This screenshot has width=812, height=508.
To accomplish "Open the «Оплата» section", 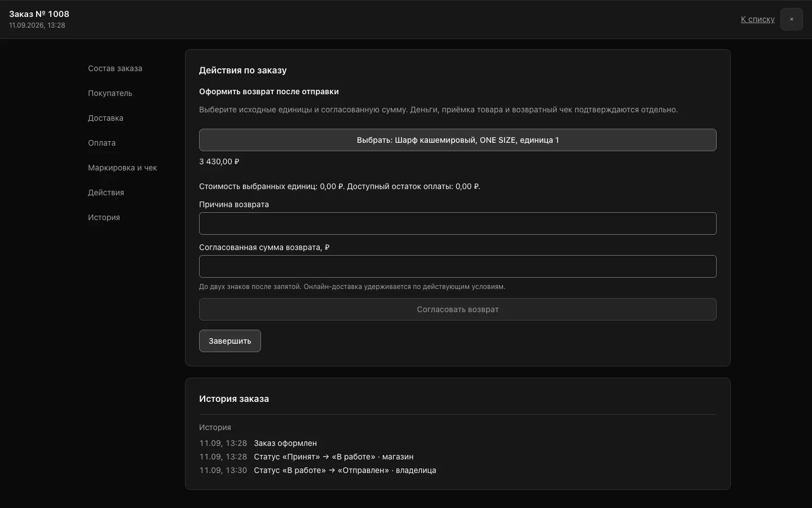I will [101, 143].
